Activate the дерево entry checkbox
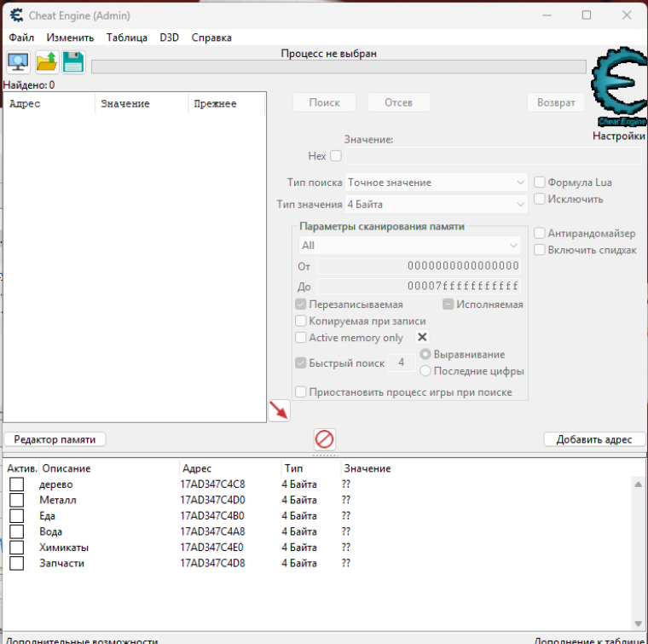 pos(16,484)
